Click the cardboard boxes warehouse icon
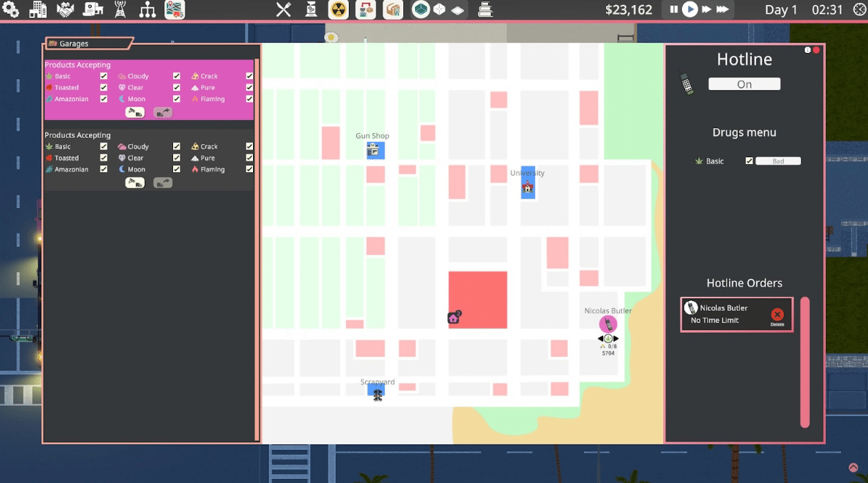 pyautogui.click(x=392, y=10)
